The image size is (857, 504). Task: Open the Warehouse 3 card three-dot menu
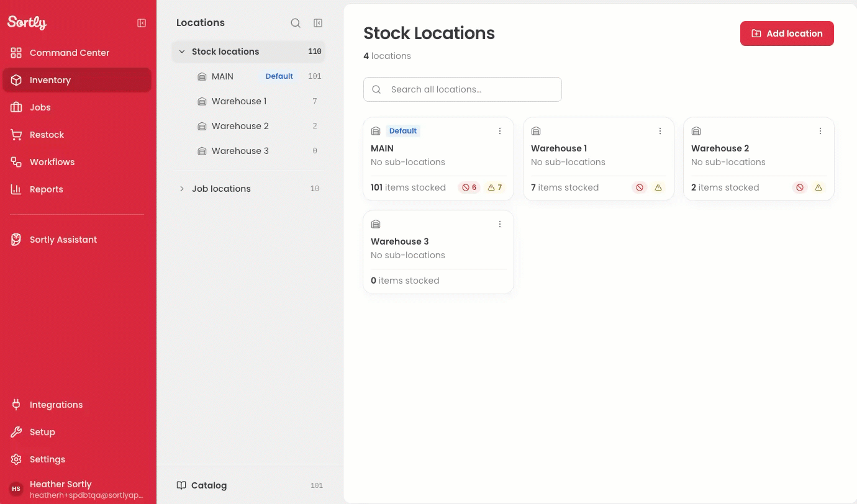coord(500,224)
